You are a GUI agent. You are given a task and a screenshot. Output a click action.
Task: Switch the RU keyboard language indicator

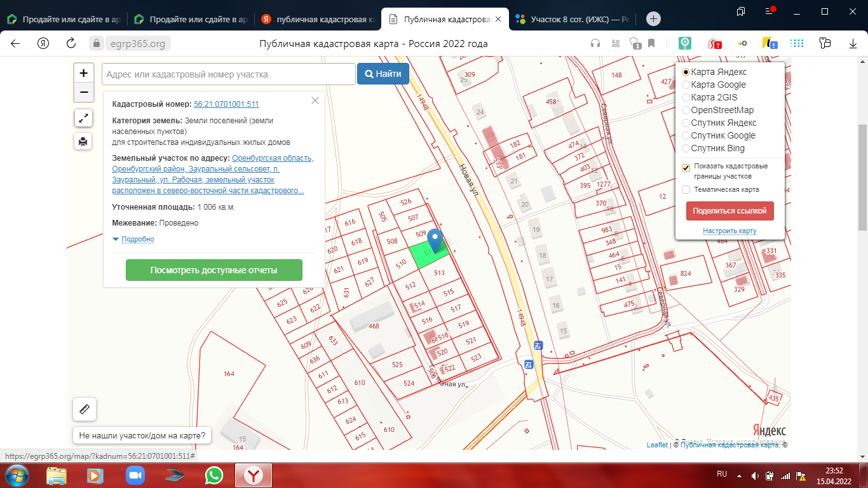click(722, 474)
